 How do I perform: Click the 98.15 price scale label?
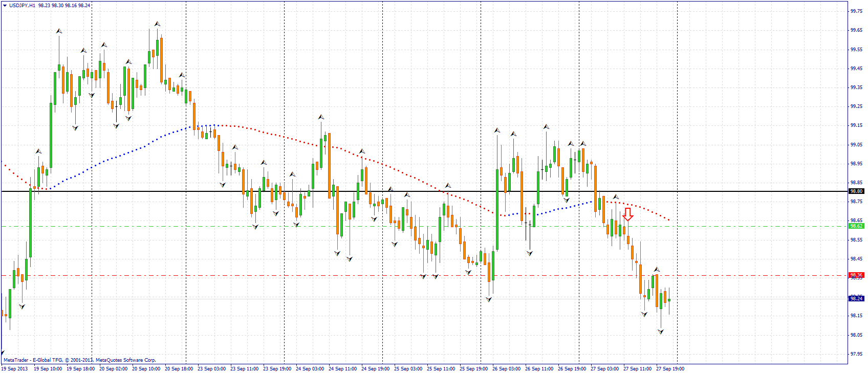coord(856,316)
